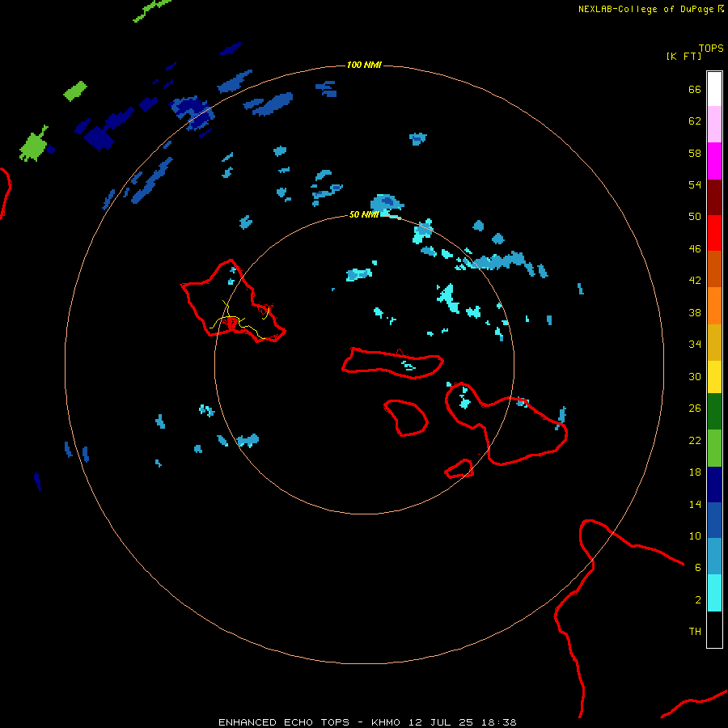Click the magenta legend swatch
The height and width of the screenshot is (728, 728).
tap(714, 161)
